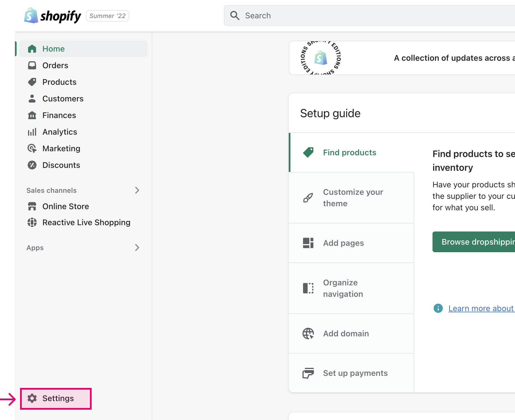This screenshot has width=515, height=420.
Task: Click the Analytics bar chart icon
Action: point(32,132)
